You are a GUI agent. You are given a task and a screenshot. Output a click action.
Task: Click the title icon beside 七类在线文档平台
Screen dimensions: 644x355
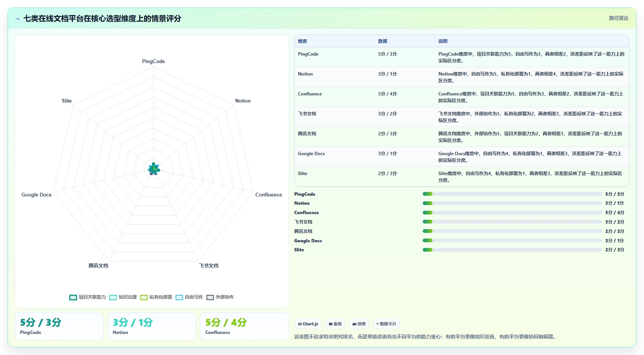coord(18,19)
